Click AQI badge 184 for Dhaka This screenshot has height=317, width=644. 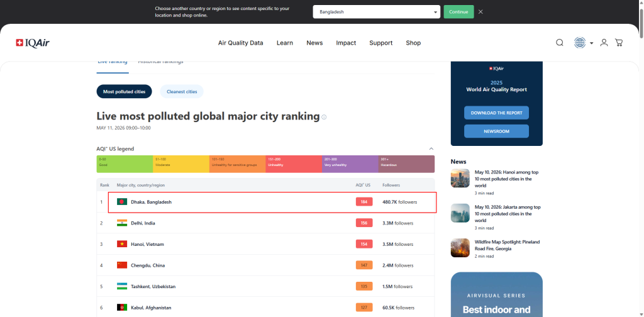tap(364, 202)
